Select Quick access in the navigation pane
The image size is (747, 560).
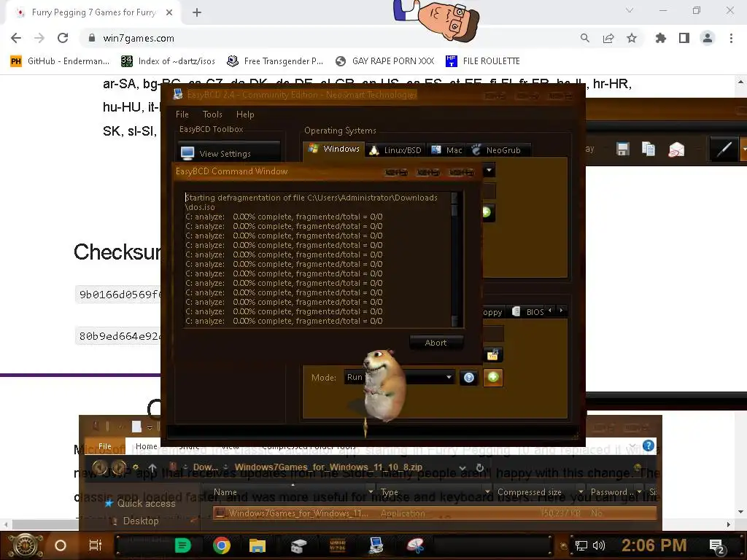[x=141, y=503]
